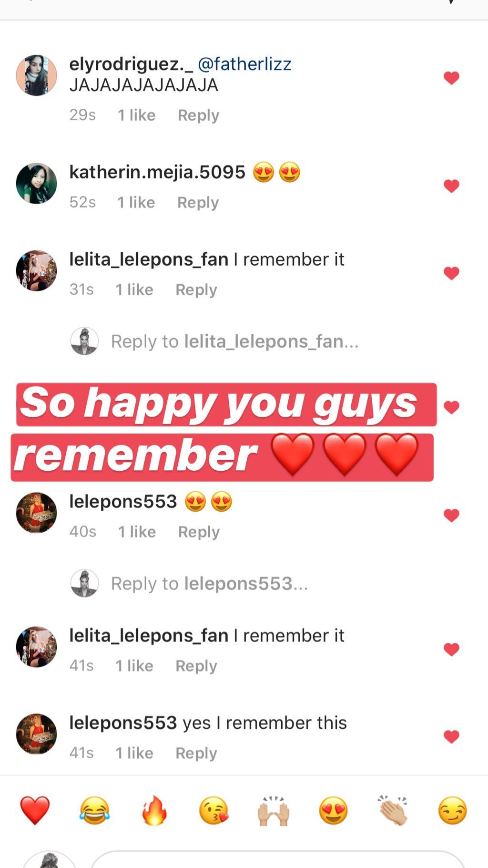The image size is (488, 868).
Task: Open the @fatherlizz mention
Action: [244, 64]
